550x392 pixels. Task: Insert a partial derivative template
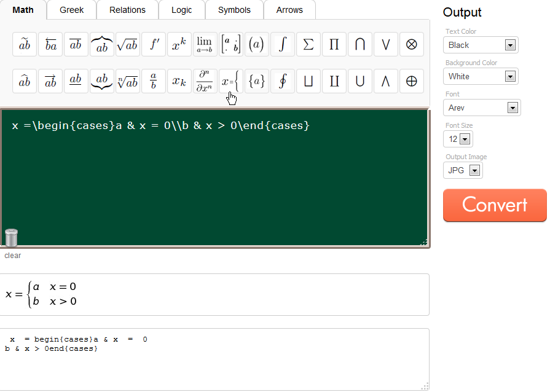click(205, 80)
